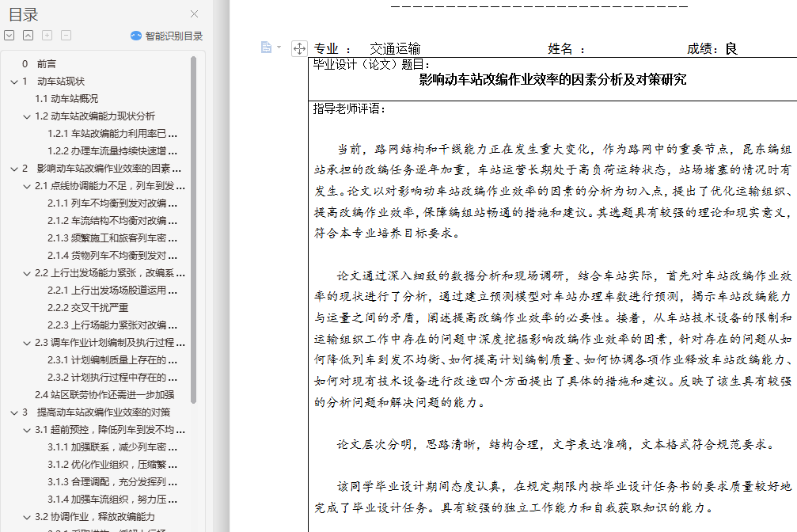Click the table move handle cross icon

coord(299,48)
